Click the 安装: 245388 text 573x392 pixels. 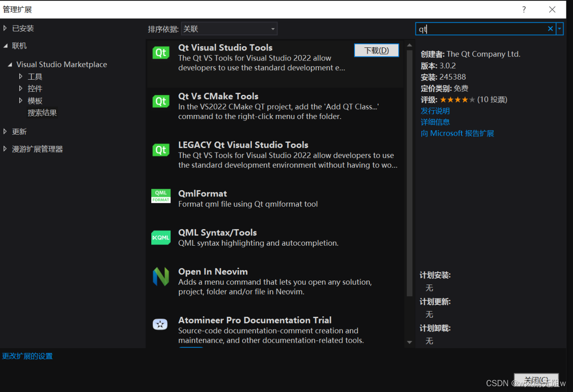[x=443, y=77]
